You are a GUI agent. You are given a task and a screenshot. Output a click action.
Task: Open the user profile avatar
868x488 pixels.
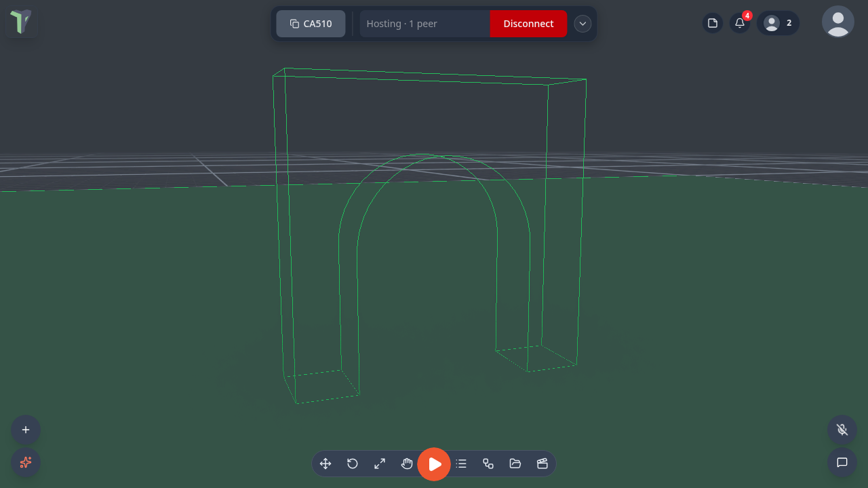pos(838,22)
